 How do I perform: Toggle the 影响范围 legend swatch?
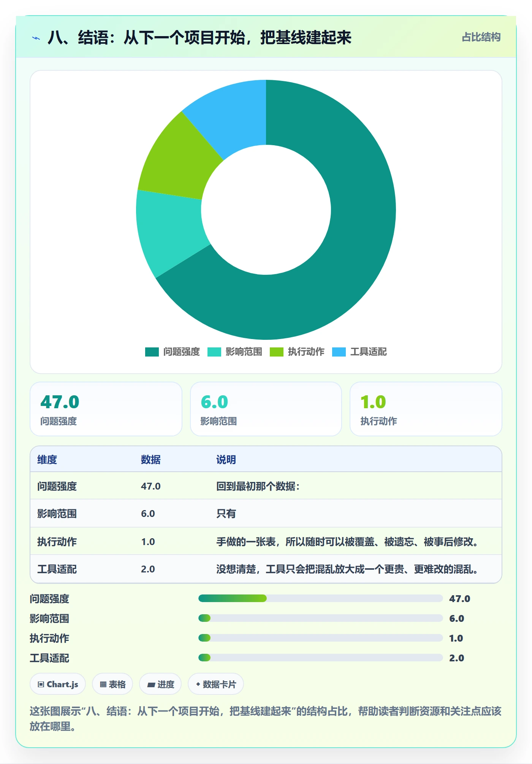(214, 352)
